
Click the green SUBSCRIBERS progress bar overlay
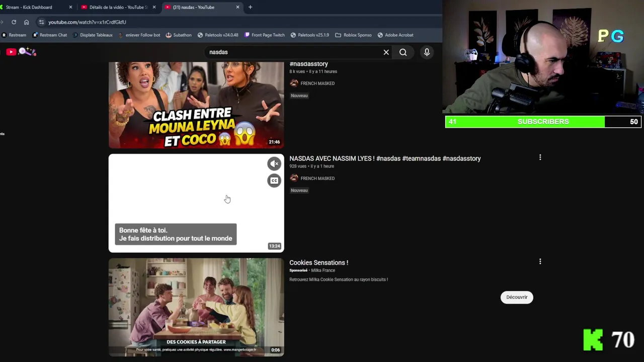coord(543,122)
